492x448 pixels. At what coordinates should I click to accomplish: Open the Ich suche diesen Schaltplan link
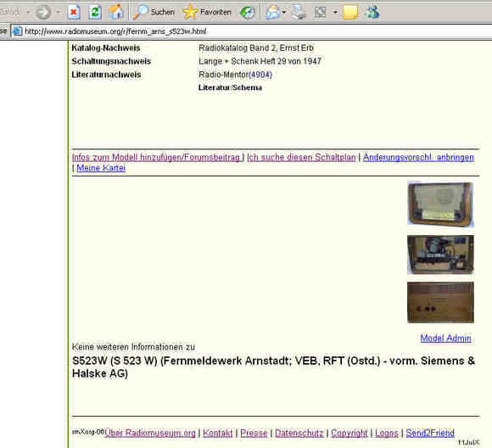coord(301,157)
